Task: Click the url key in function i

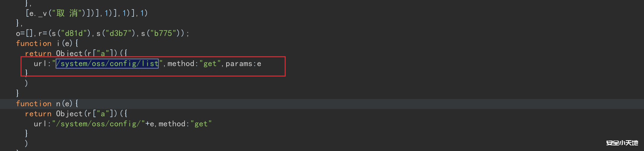Action: point(40,64)
